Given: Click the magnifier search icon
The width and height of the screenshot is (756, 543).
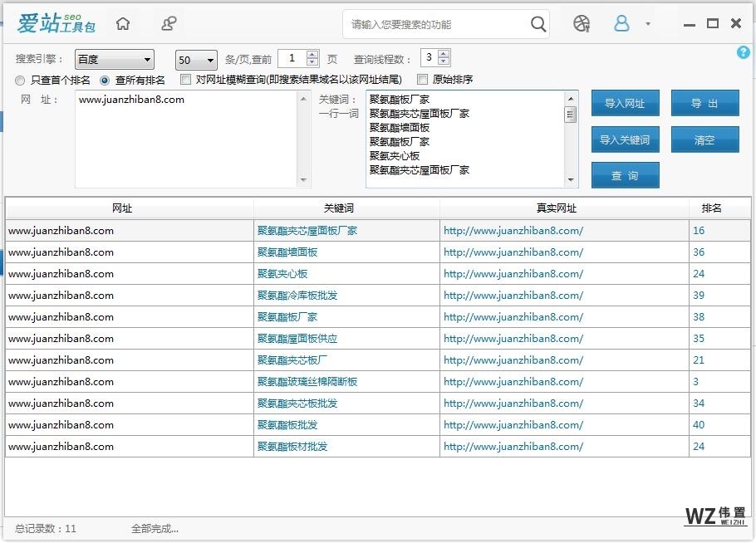Looking at the screenshot, I should pyautogui.click(x=538, y=24).
